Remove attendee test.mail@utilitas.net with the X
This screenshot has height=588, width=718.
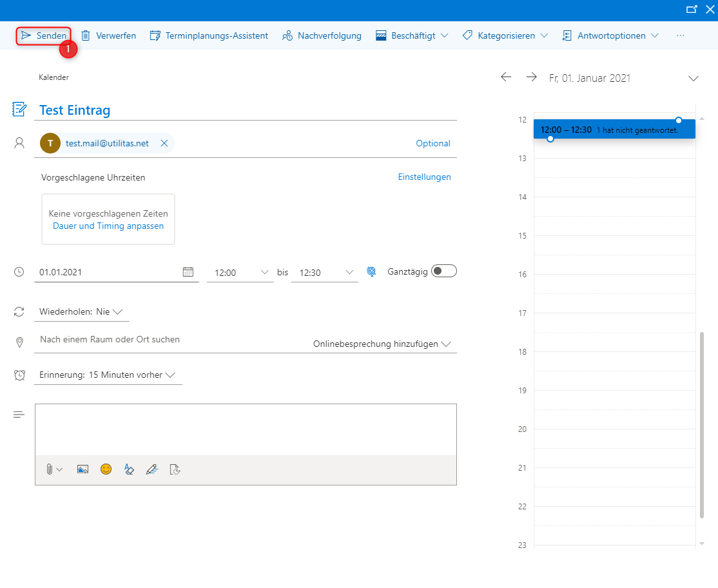point(164,143)
